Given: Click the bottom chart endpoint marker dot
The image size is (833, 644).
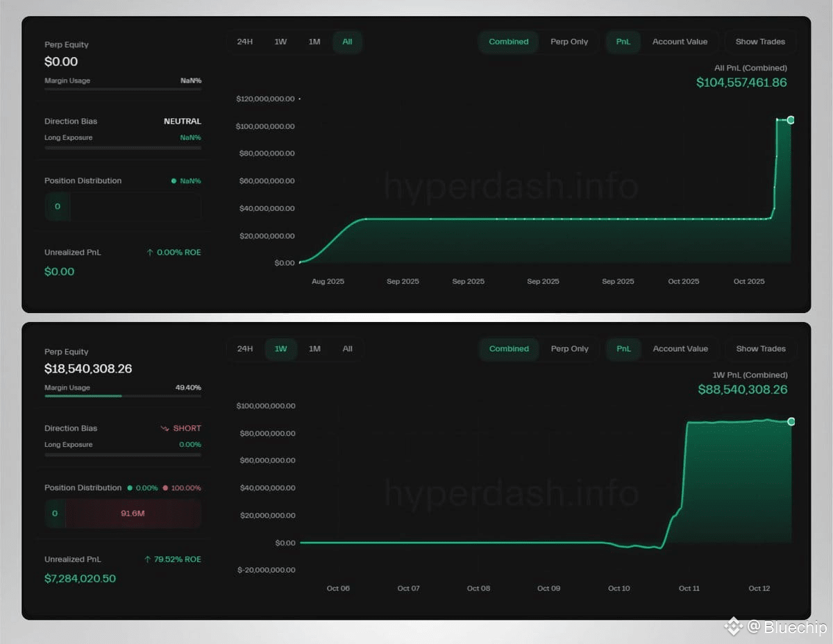Looking at the screenshot, I should click(x=791, y=422).
